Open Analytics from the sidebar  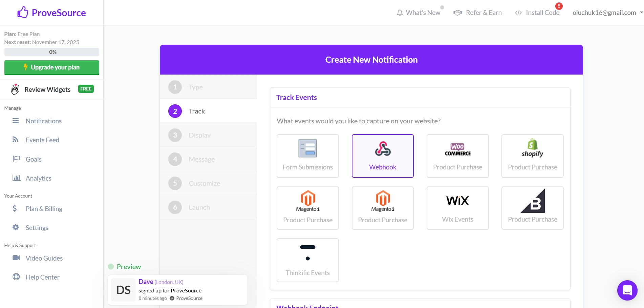39,178
